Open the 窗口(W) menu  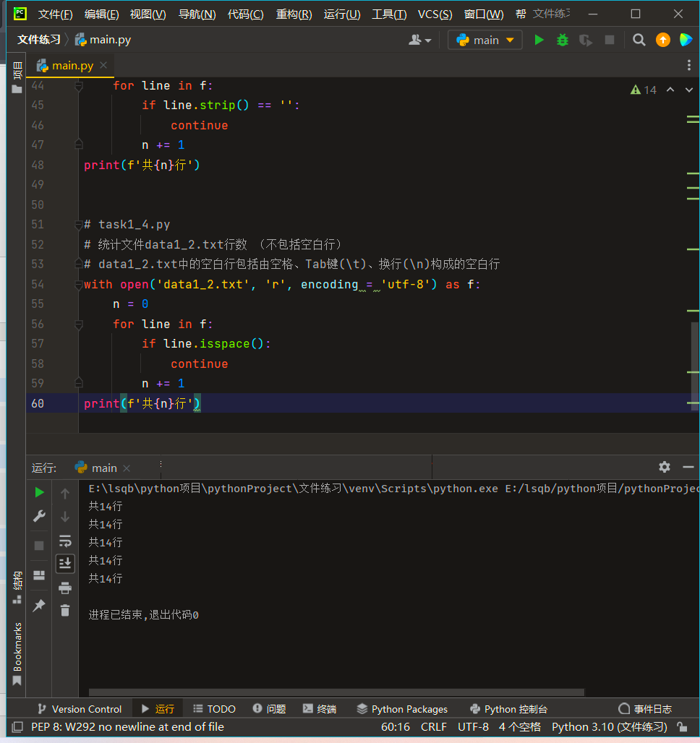coord(484,14)
